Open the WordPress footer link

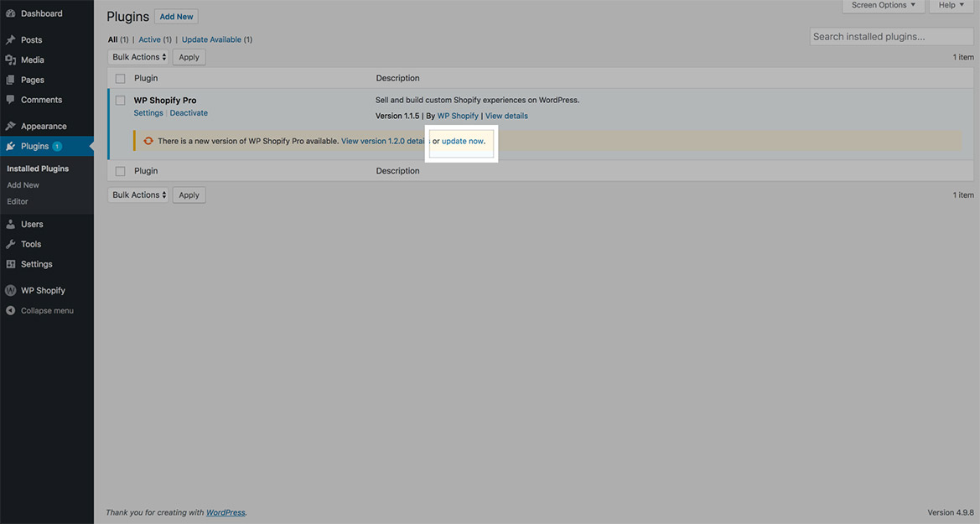click(226, 513)
